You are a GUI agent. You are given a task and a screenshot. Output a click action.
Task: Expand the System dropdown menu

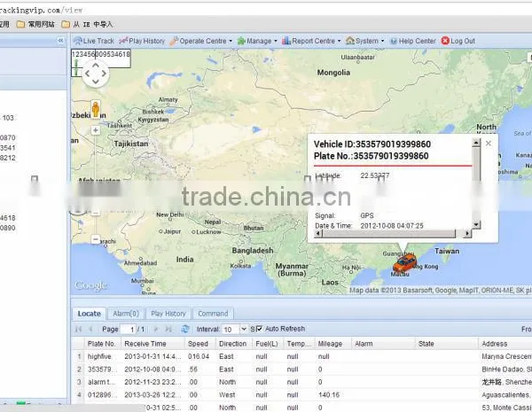point(364,41)
